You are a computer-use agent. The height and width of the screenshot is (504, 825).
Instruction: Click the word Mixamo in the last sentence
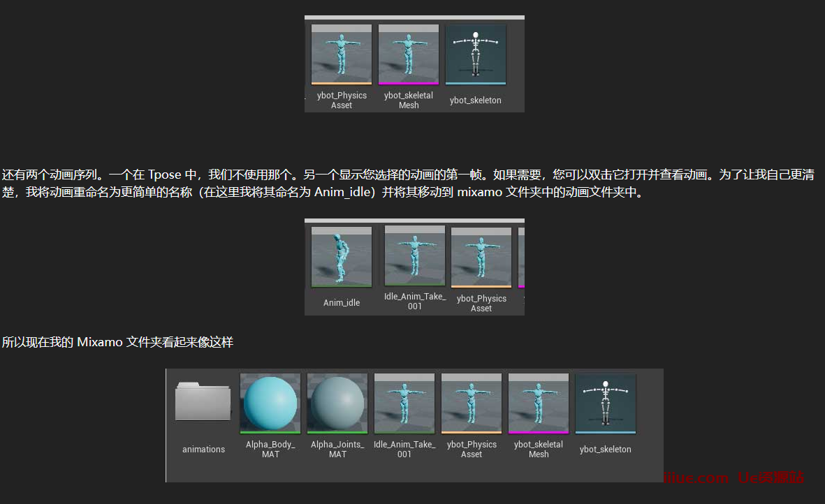(x=100, y=342)
